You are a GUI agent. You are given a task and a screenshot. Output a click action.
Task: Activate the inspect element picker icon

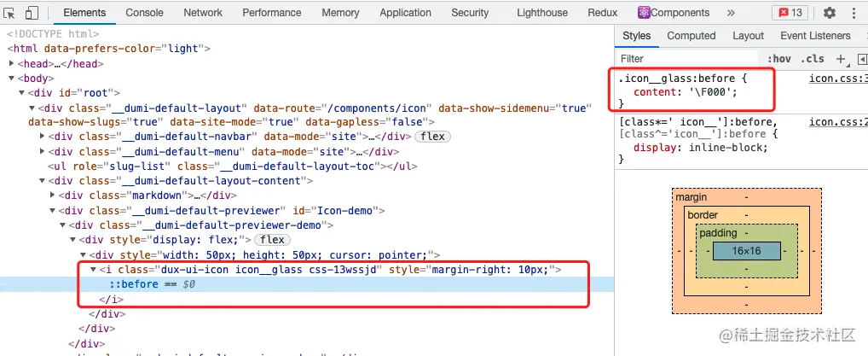click(x=10, y=13)
